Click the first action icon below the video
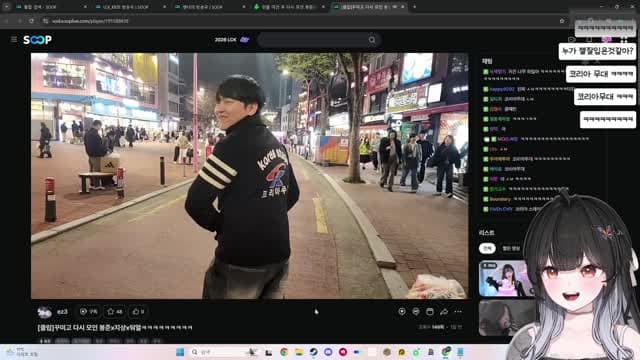This screenshot has height=360, width=640. (402, 311)
